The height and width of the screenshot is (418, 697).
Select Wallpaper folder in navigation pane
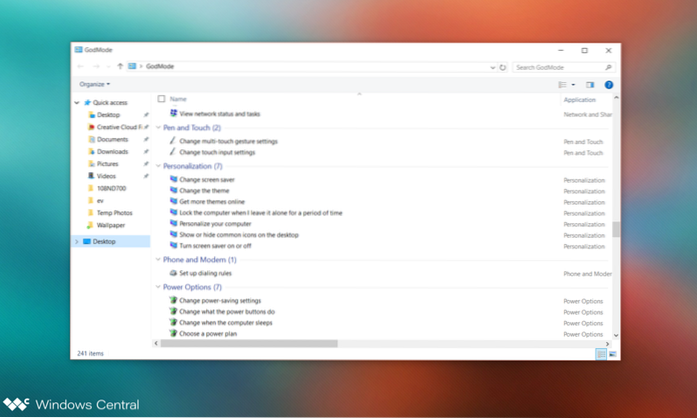tap(113, 225)
